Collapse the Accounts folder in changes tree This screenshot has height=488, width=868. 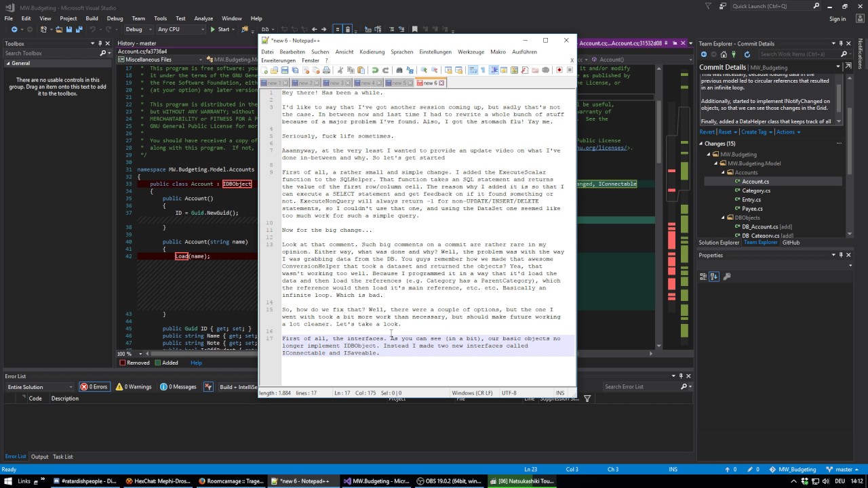[723, 172]
